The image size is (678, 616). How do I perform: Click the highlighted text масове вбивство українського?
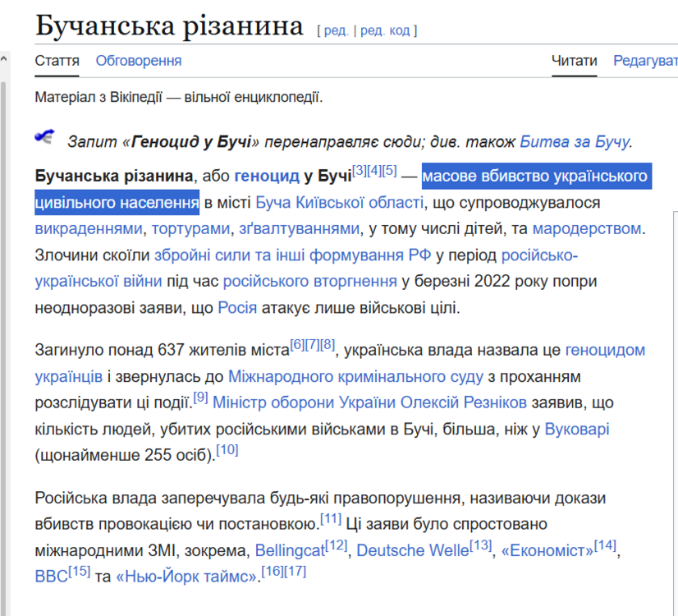coord(535,176)
